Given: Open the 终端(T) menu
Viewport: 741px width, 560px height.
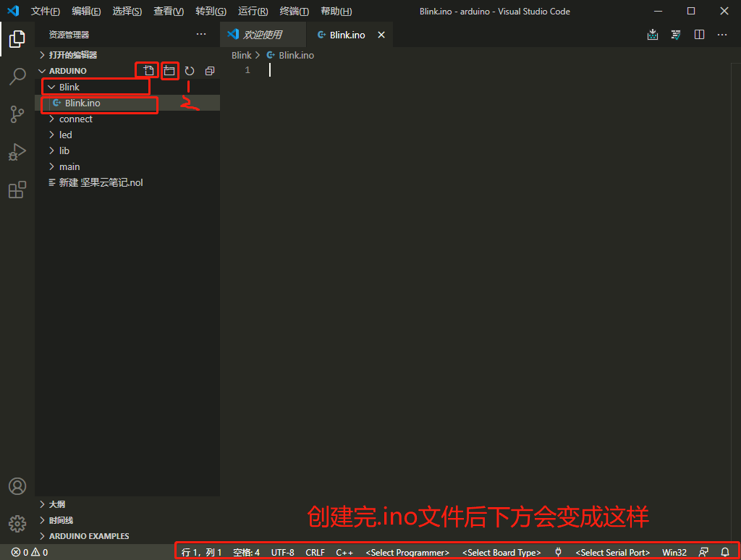Looking at the screenshot, I should click(x=294, y=12).
